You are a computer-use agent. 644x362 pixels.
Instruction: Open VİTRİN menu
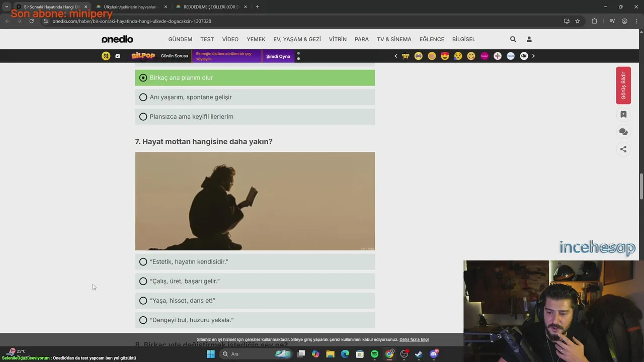point(338,39)
